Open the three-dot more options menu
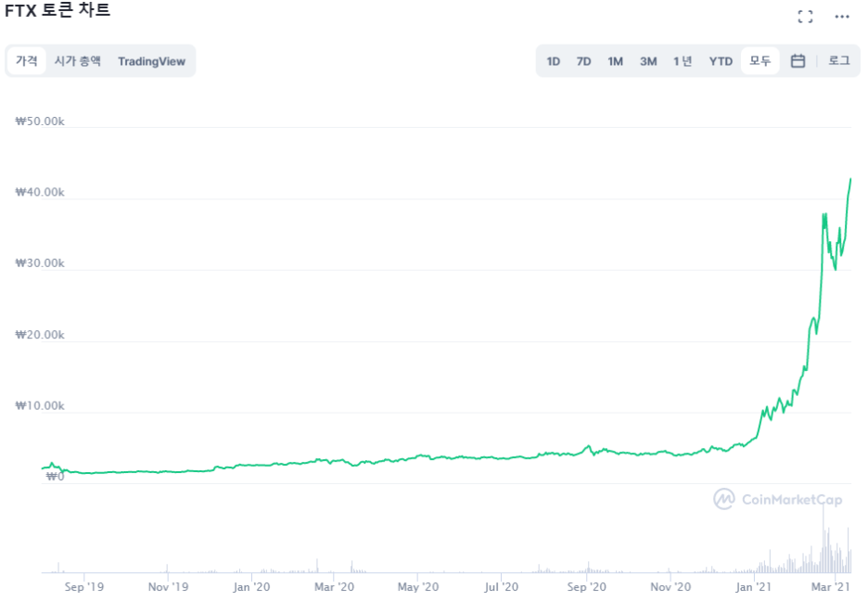 842,17
